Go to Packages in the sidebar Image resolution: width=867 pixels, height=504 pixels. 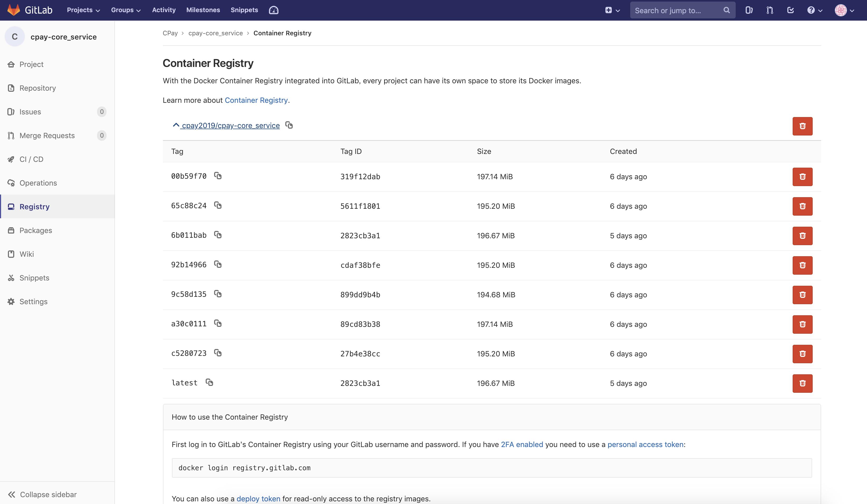pyautogui.click(x=35, y=230)
